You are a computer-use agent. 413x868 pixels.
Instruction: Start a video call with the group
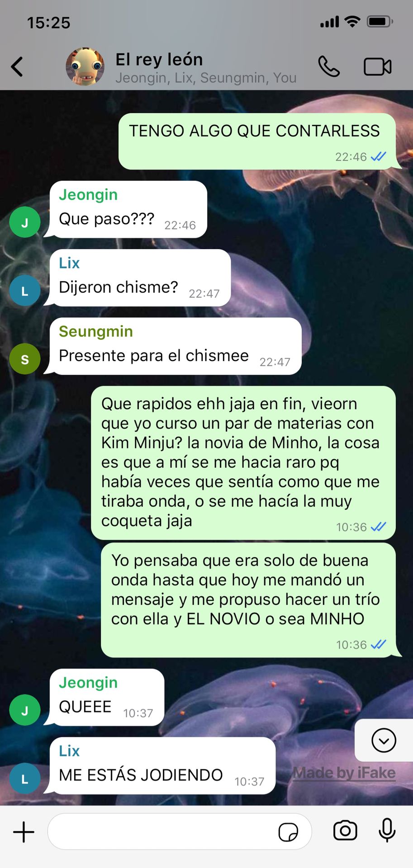378,67
